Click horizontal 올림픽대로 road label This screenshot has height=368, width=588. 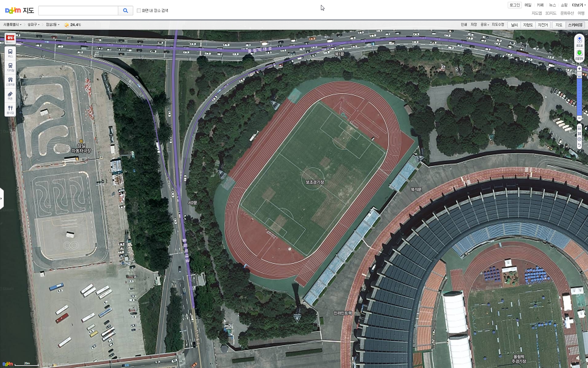click(x=260, y=49)
